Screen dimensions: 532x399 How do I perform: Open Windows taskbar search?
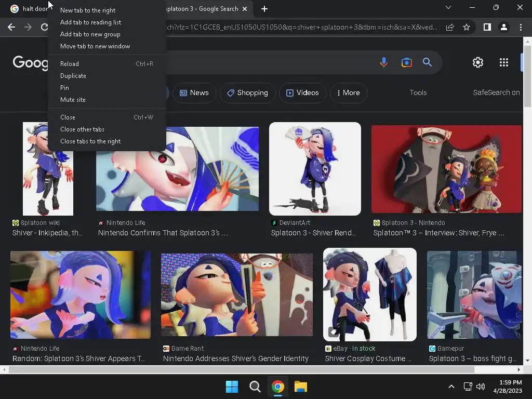[255, 387]
